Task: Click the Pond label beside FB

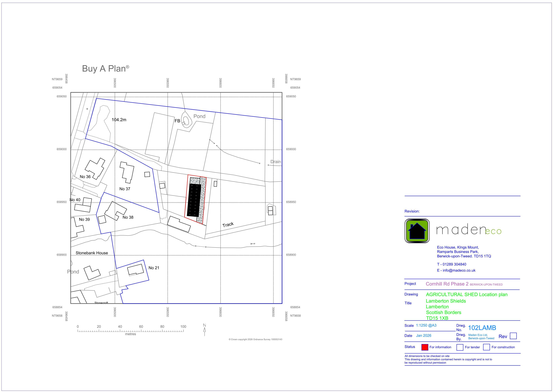Action: pyautogui.click(x=199, y=116)
